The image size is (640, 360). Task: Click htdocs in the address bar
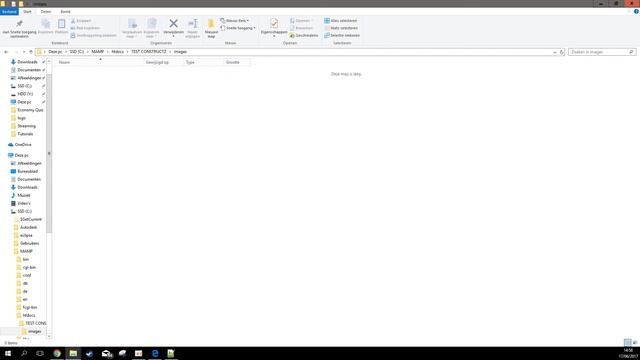[118, 52]
